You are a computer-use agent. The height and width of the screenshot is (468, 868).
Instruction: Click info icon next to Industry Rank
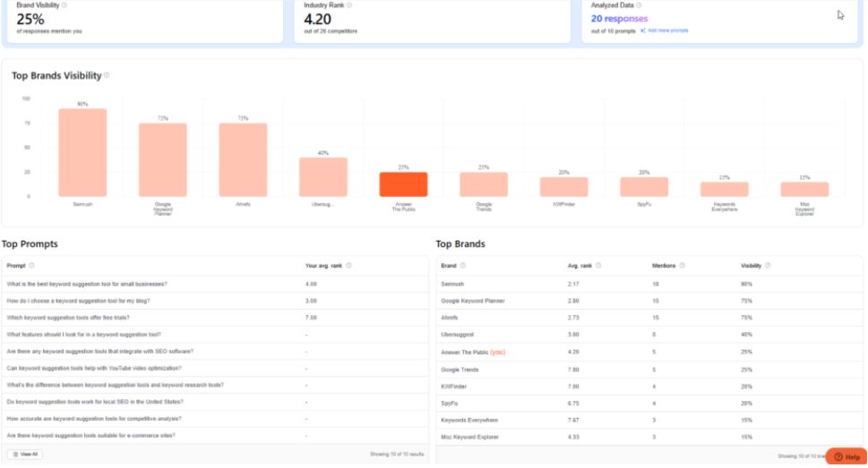tap(349, 5)
